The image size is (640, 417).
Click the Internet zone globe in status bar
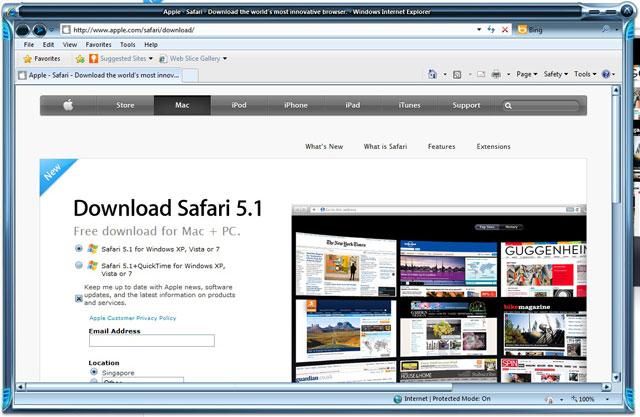(x=398, y=399)
